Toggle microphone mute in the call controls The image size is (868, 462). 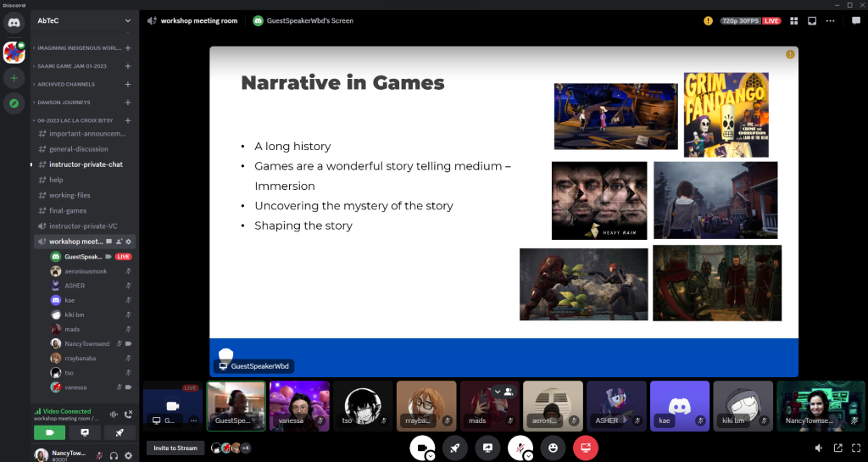tap(518, 447)
